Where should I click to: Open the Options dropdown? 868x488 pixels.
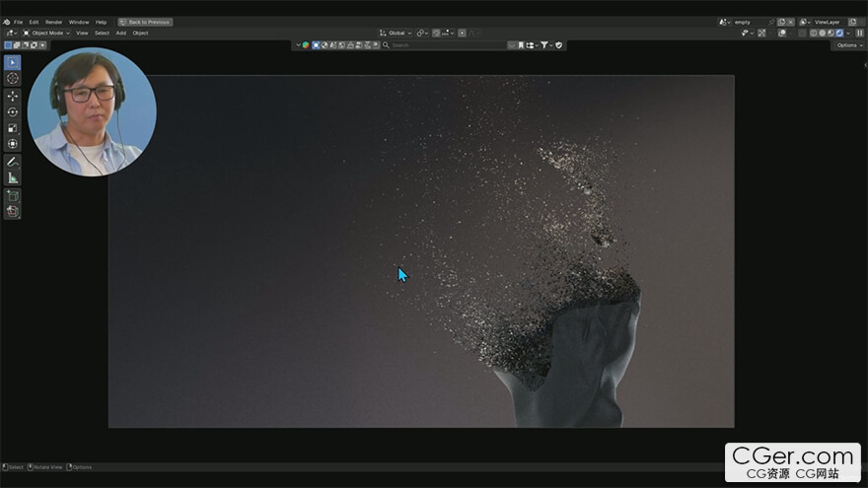848,45
